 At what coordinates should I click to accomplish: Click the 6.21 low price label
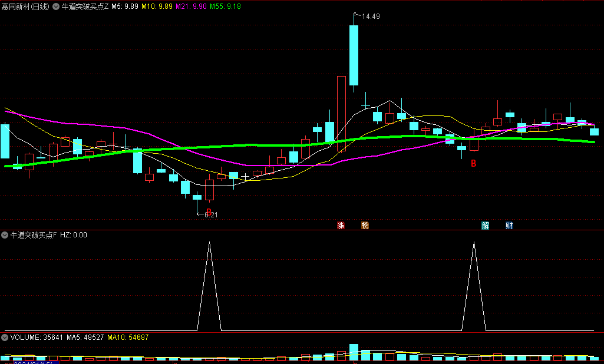click(211, 215)
